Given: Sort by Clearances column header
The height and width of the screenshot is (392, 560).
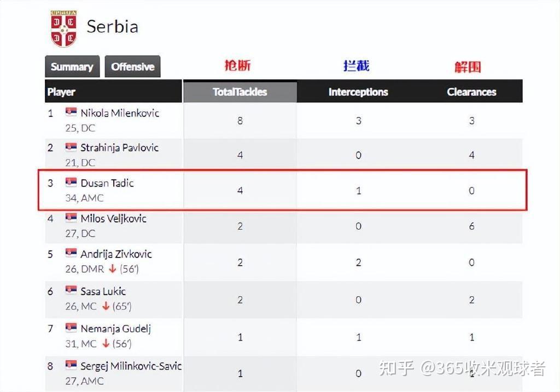Looking at the screenshot, I should pos(471,92).
